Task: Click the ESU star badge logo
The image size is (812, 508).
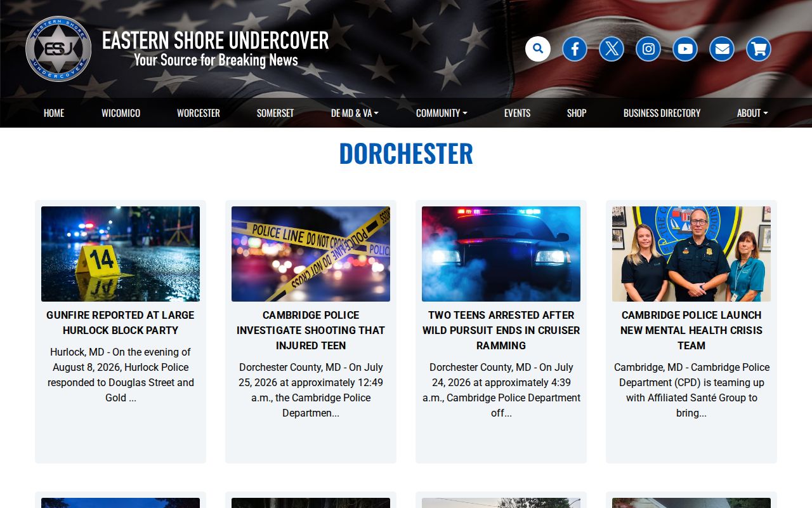Action: click(58, 49)
